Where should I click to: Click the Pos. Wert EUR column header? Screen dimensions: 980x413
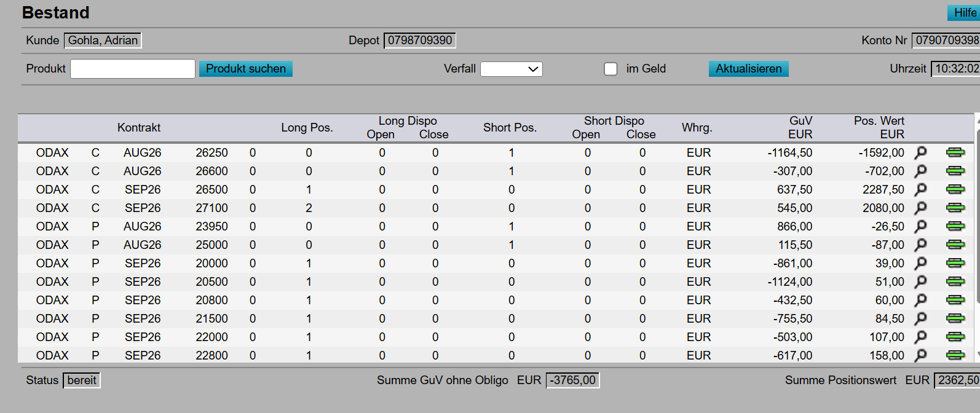tap(879, 128)
